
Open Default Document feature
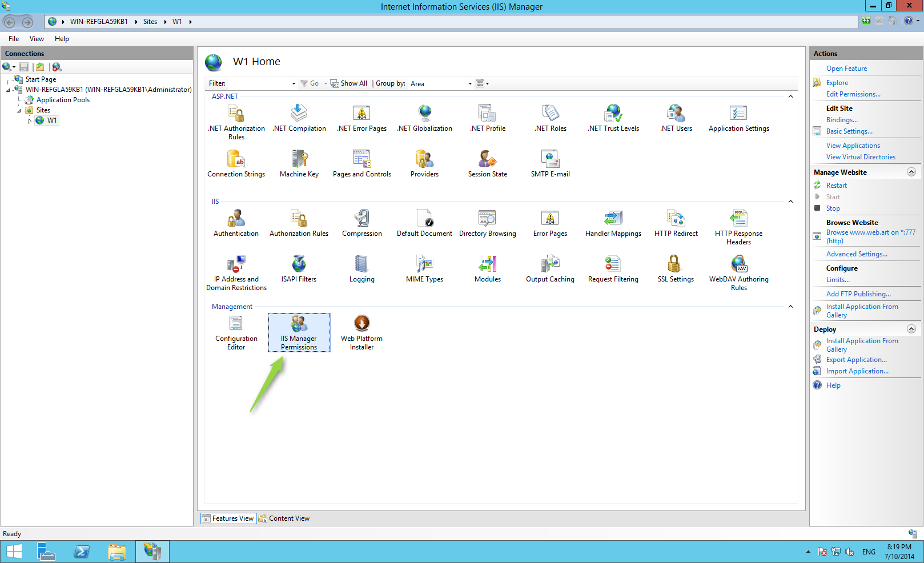tap(425, 223)
